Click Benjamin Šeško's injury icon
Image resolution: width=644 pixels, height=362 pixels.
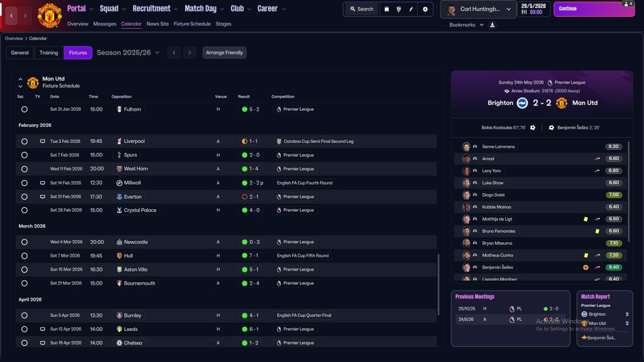[586, 267]
